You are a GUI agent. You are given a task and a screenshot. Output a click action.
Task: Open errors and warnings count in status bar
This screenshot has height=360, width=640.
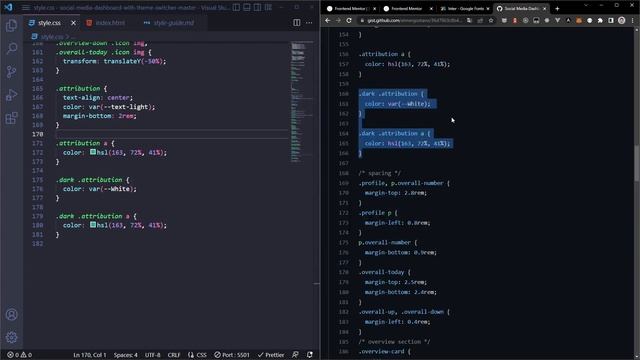(x=19, y=355)
